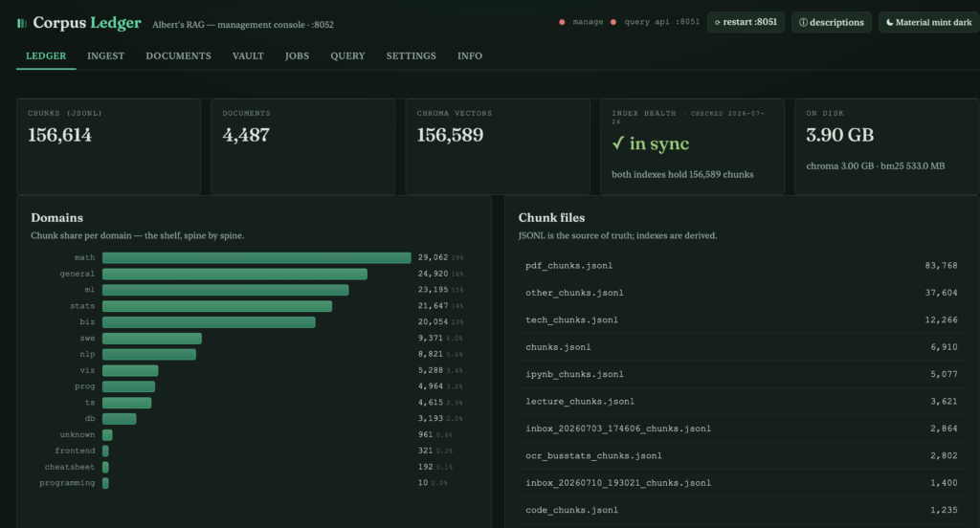
Task: Click the biz domain bar
Action: click(209, 321)
